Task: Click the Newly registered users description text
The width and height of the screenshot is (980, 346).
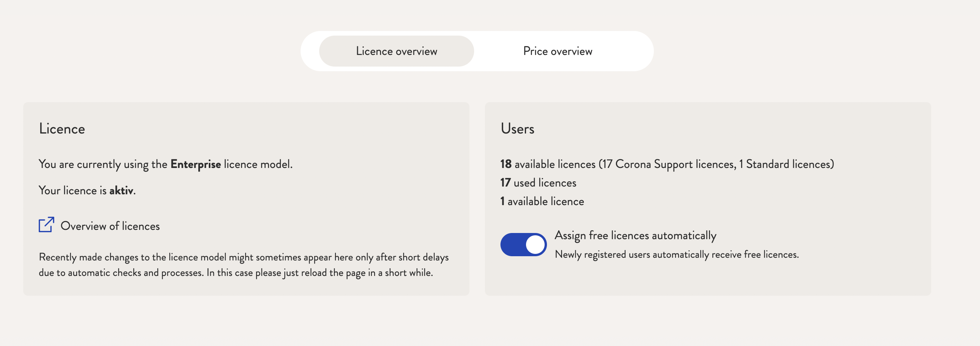Action: [x=677, y=255]
